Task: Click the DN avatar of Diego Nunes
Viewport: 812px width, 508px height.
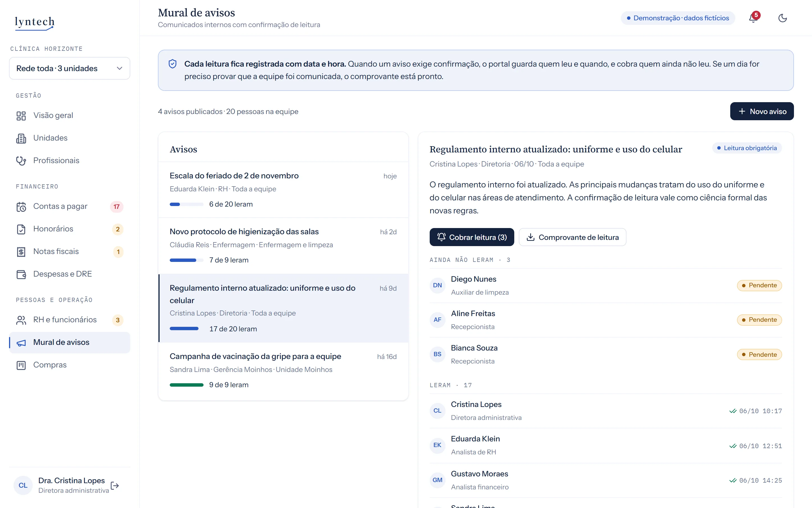Action: pos(438,285)
